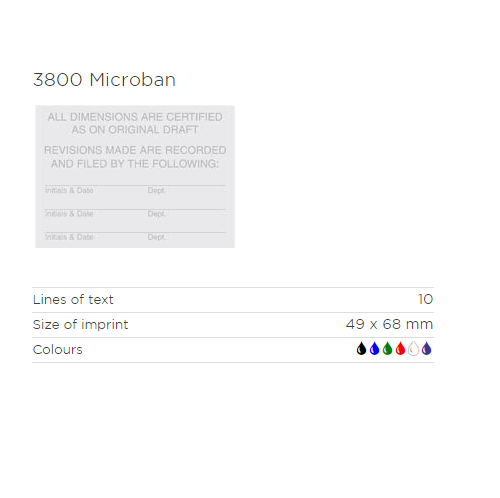Click the 3800 Microban product title
Viewport: 500px width, 498px height.
pos(104,80)
